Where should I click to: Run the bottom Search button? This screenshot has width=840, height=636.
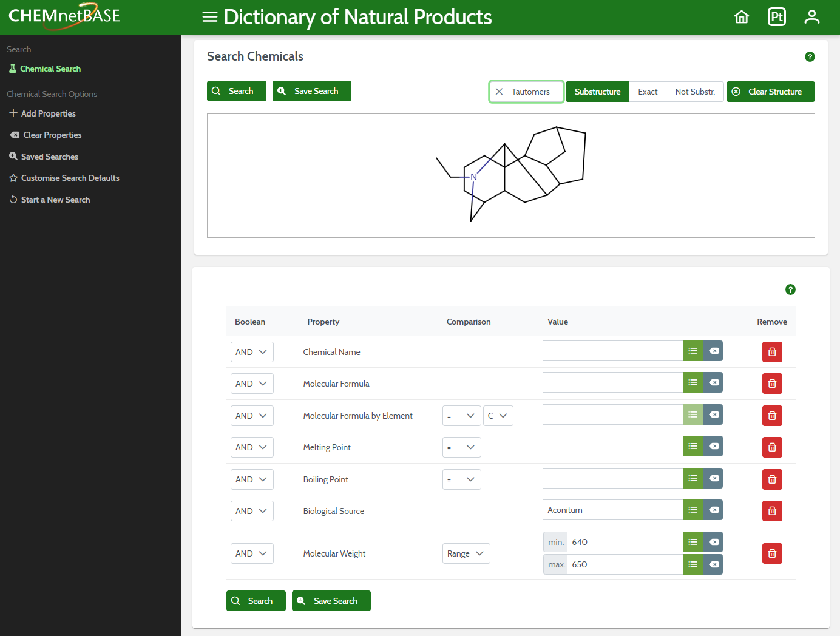click(x=256, y=601)
